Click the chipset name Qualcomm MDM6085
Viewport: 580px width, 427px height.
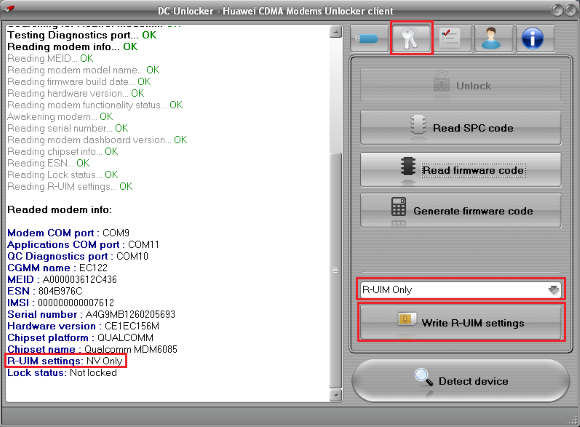[131, 349]
